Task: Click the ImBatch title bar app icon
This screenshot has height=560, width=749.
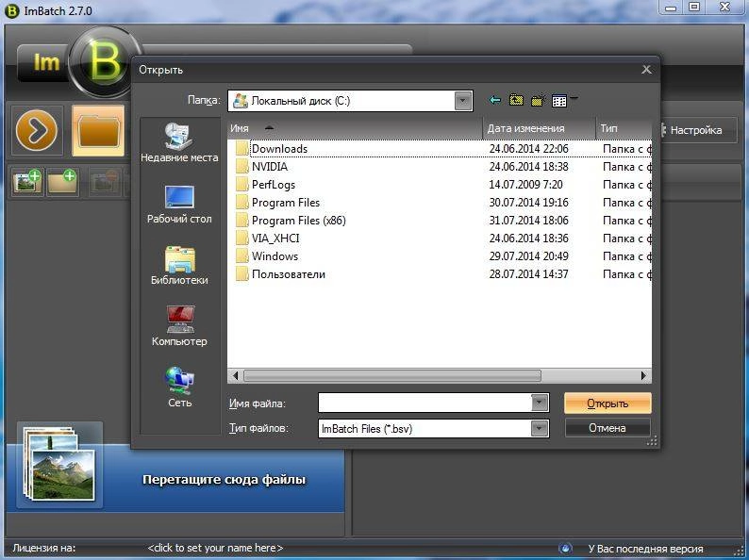Action: pos(11,10)
